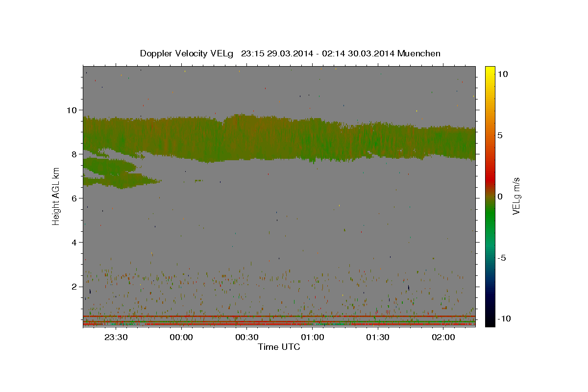This screenshot has width=588, height=392.
Task: Select the 'Height AGL km' axis label
Action: click(x=56, y=196)
